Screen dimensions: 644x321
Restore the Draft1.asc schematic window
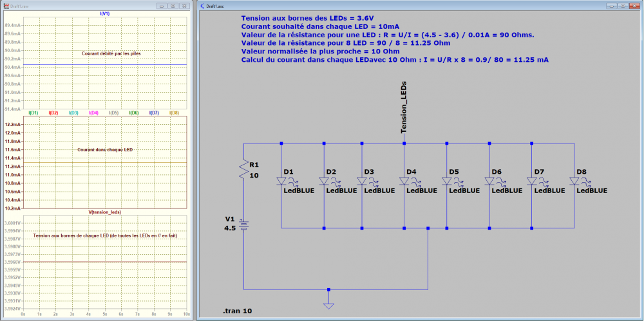pos(623,6)
